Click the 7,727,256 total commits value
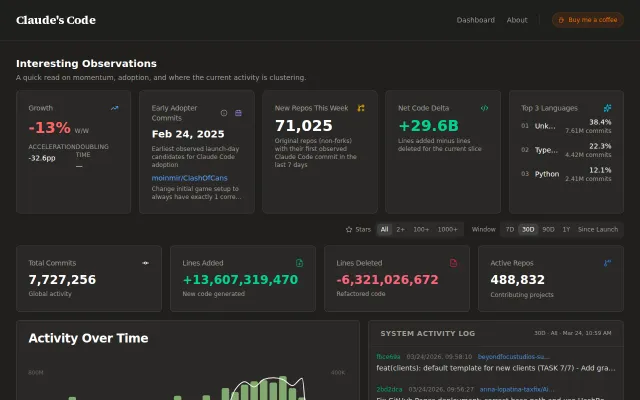The width and height of the screenshot is (640, 400). [62, 280]
